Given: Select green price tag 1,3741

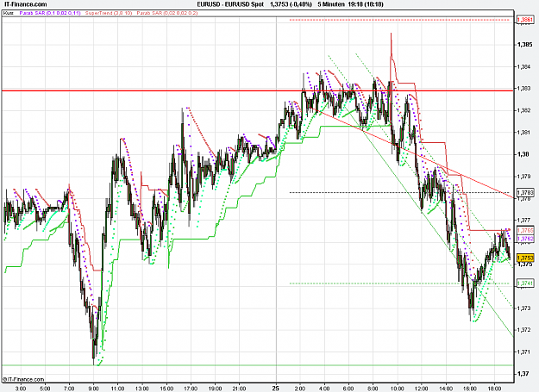Looking at the screenshot, I should [525, 283].
